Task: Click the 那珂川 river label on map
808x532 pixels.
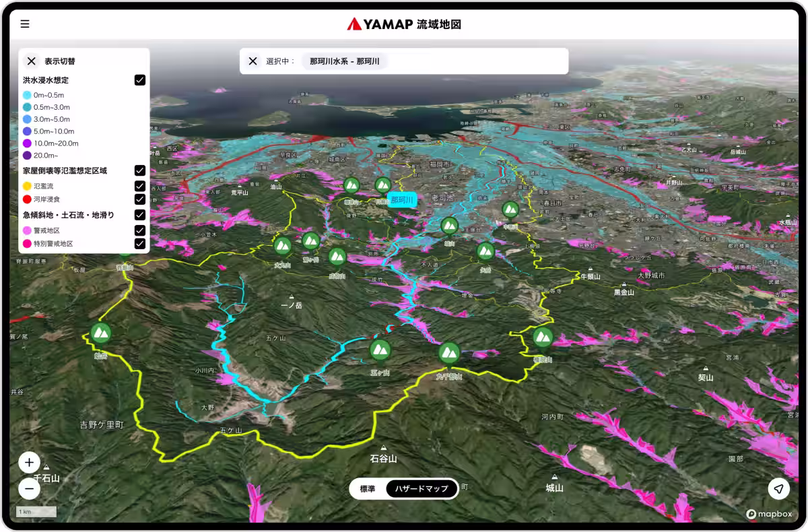Action: point(402,200)
